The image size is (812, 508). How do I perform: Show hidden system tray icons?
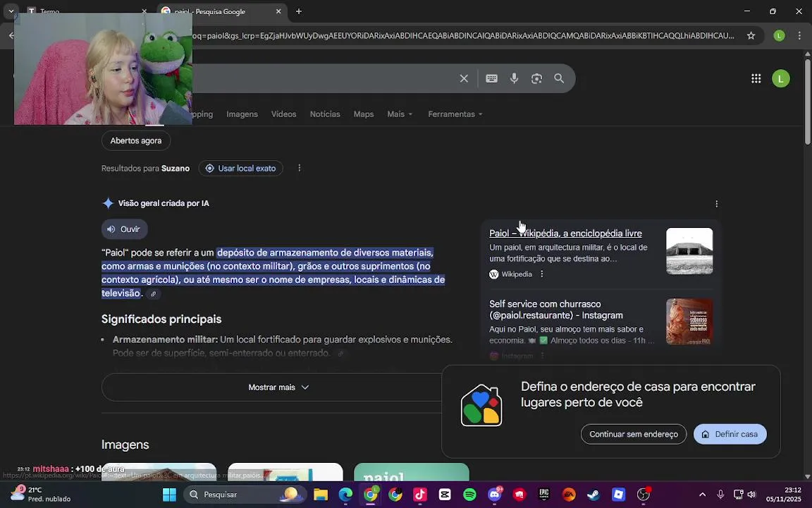(x=702, y=495)
